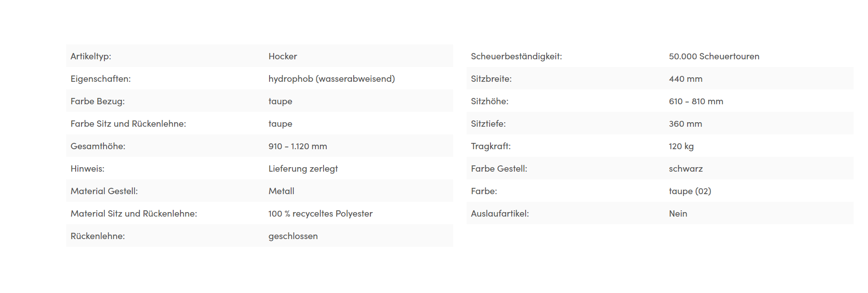
Task: Click the Sitzhöhe value 610 – 810 mm
Action: click(x=696, y=101)
